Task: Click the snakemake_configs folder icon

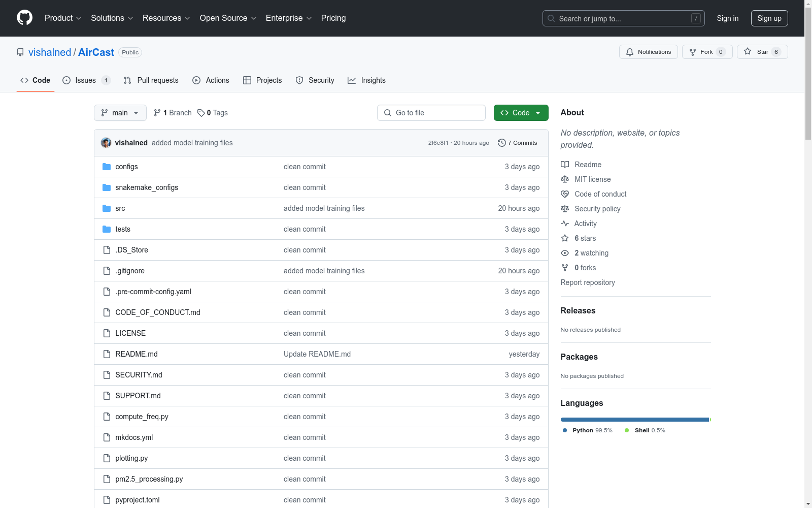Action: 107,187
